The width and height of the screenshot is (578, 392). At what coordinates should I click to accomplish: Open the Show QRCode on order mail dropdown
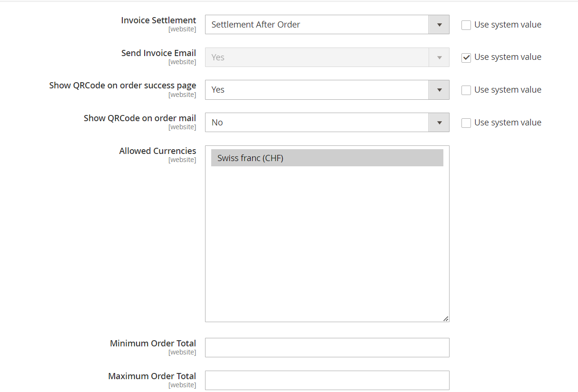pos(327,123)
